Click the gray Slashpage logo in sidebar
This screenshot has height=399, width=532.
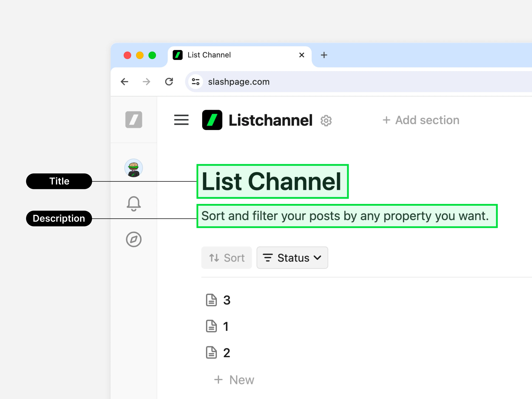click(x=134, y=120)
